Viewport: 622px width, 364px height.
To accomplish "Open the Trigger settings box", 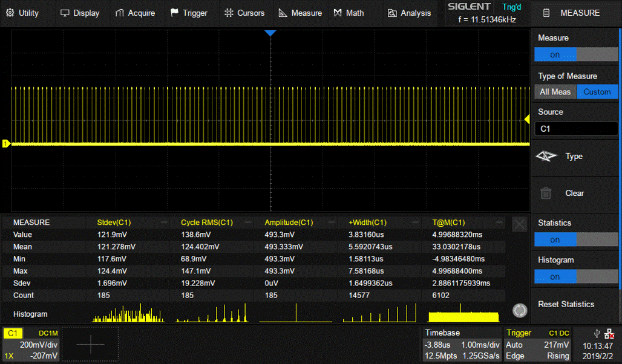I will pyautogui.click(x=537, y=344).
